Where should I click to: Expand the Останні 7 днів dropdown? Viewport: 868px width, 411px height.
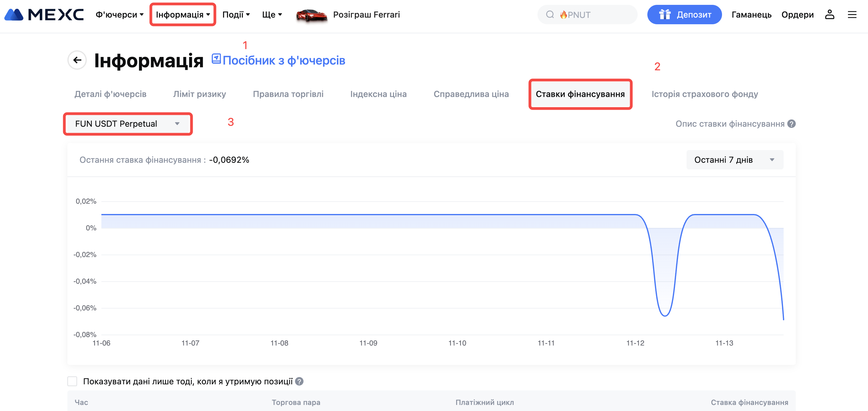734,160
